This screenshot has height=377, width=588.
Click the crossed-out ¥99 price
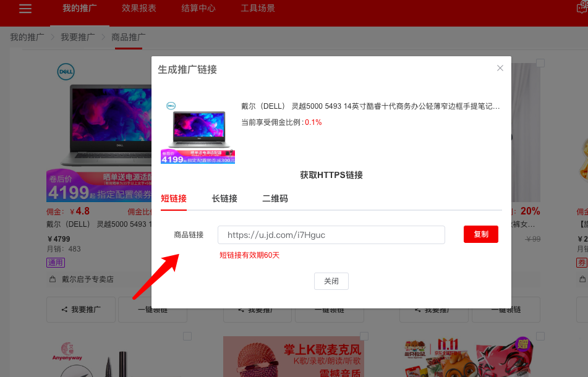(x=533, y=239)
